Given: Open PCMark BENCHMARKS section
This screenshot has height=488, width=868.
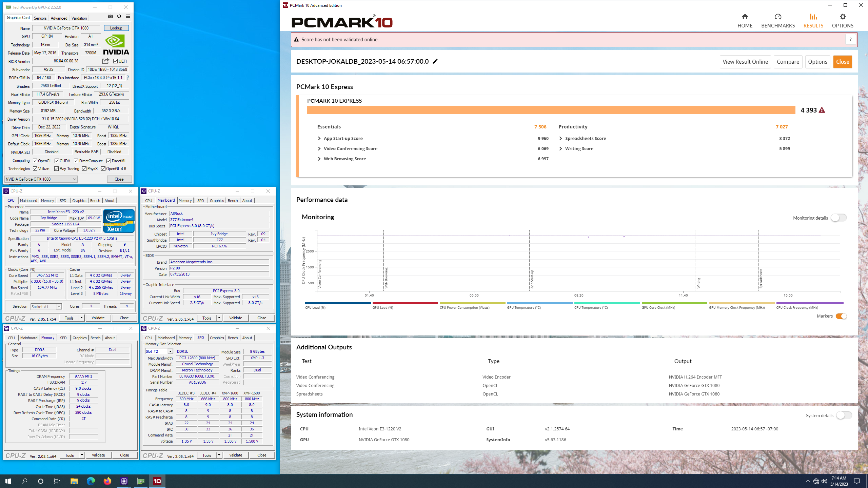Looking at the screenshot, I should click(778, 21).
